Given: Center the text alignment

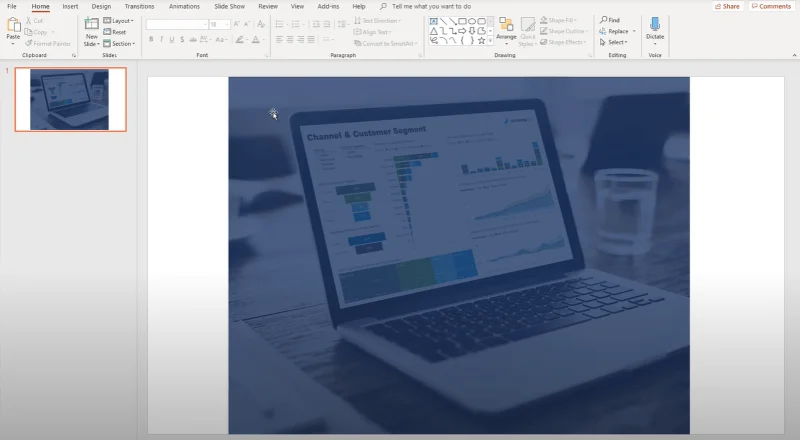Looking at the screenshot, I should point(290,39).
